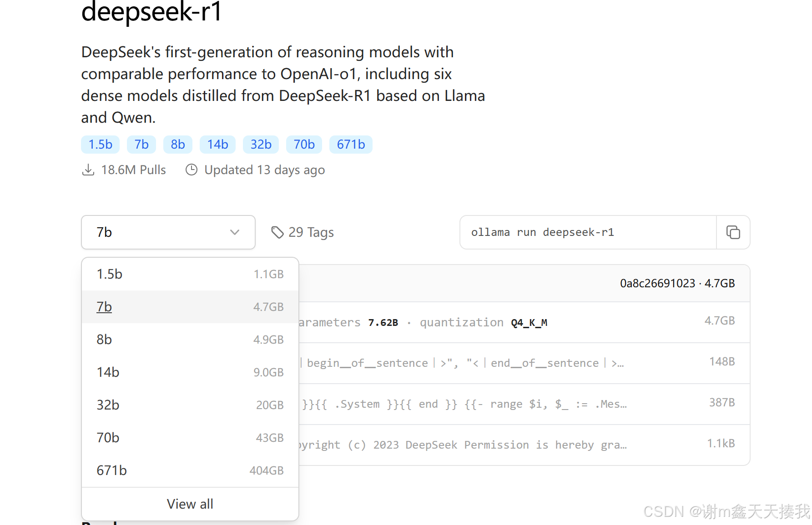This screenshot has height=525, width=812.
Task: Click the dropdown chevron arrow
Action: point(235,232)
